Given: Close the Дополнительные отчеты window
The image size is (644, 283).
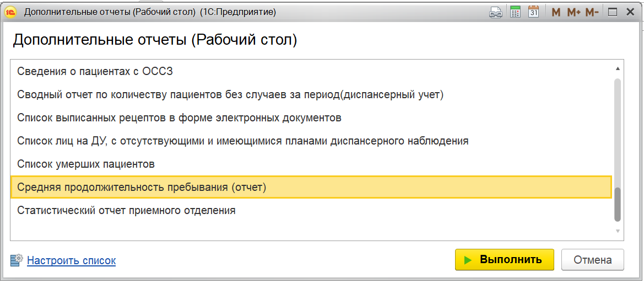Looking at the screenshot, I should coord(629,12).
